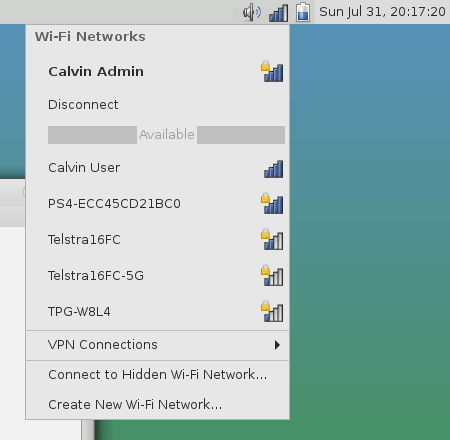Click the signal strength icon next to Calvin User
This screenshot has height=440, width=450.
click(274, 169)
